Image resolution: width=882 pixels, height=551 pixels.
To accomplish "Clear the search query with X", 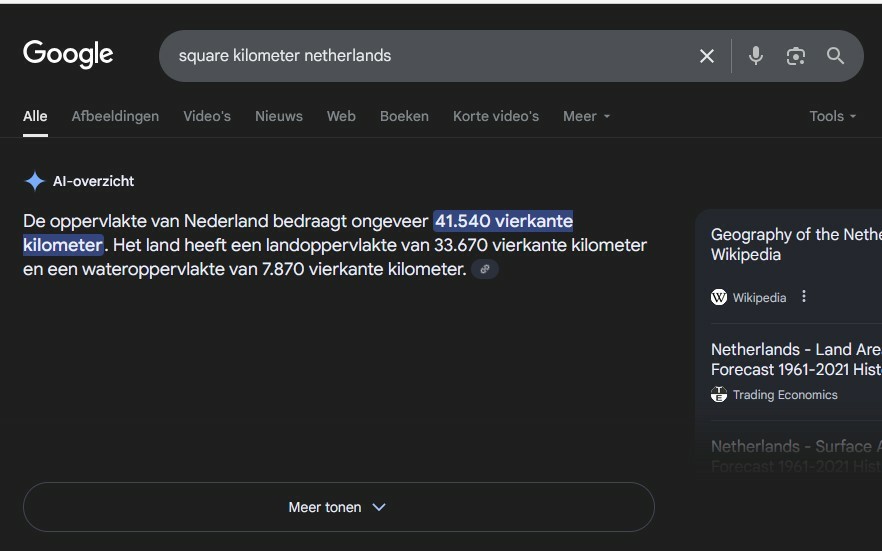I will (706, 56).
